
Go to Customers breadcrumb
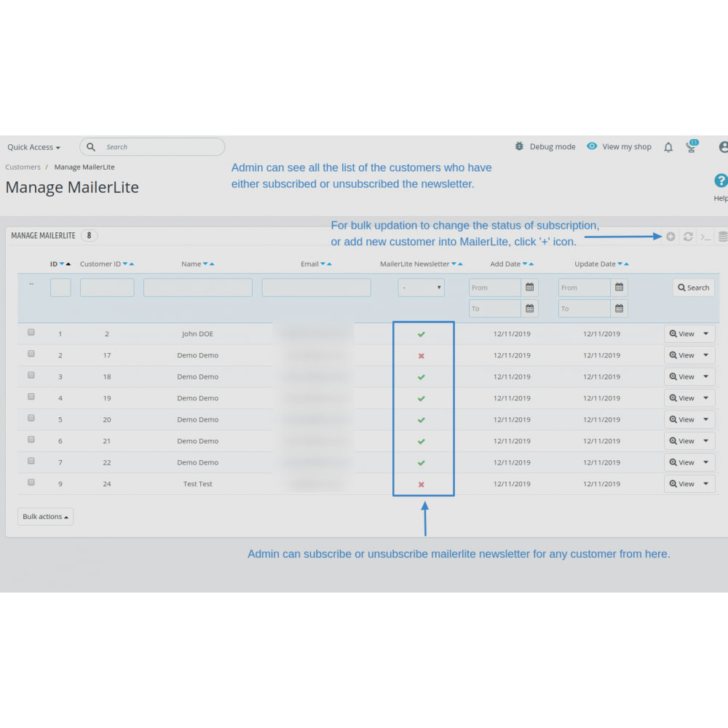(x=23, y=167)
